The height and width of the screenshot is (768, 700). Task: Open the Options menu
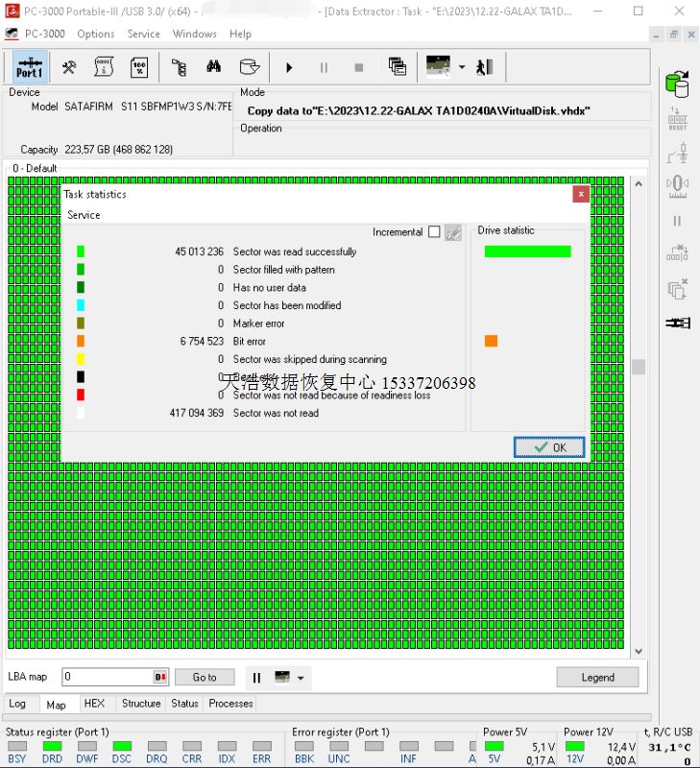tap(96, 34)
